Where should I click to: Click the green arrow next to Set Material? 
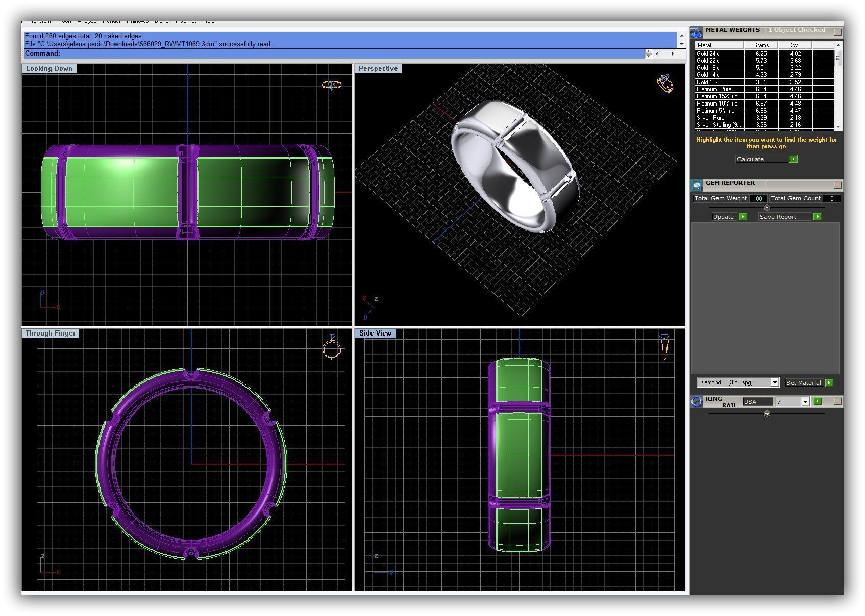pyautogui.click(x=829, y=382)
